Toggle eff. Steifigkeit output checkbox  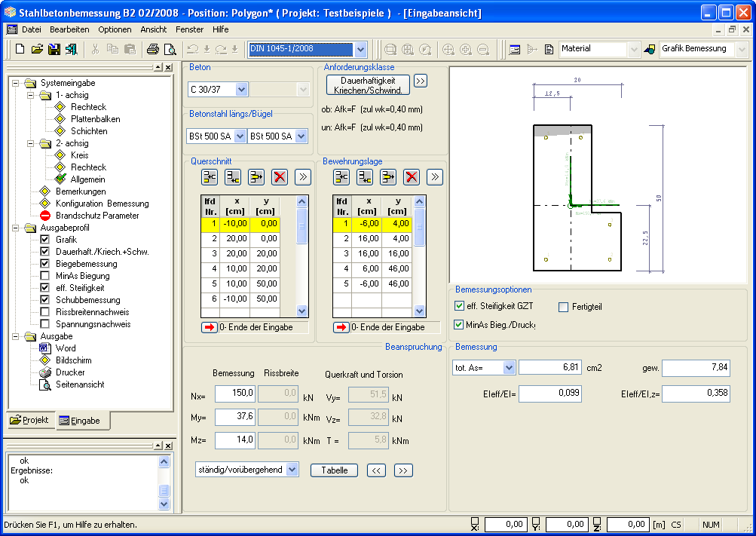pos(44,288)
